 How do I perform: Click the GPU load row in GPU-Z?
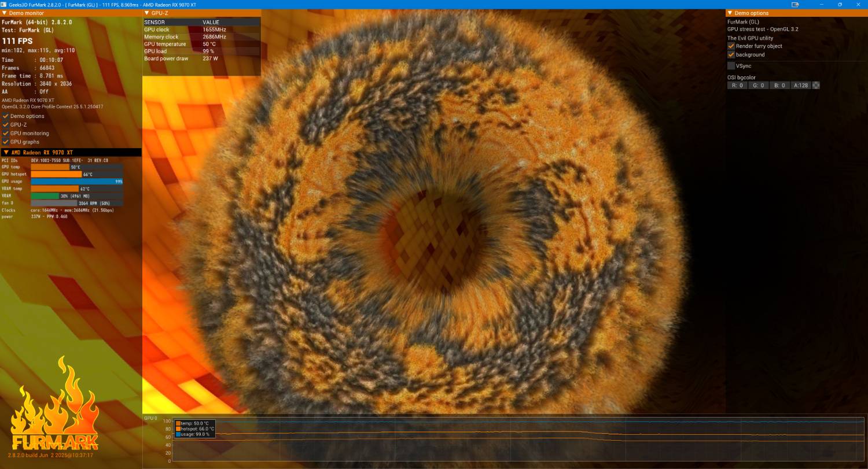click(x=201, y=51)
